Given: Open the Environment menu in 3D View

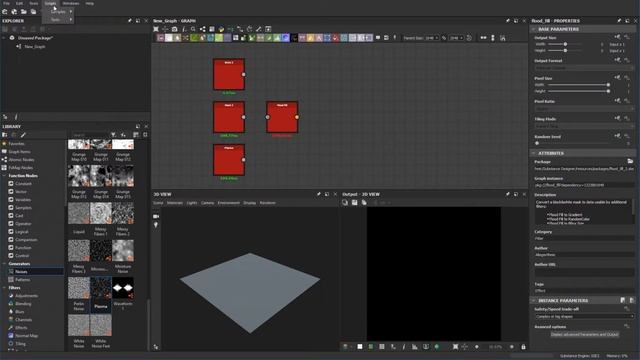Looking at the screenshot, I should click(229, 203).
